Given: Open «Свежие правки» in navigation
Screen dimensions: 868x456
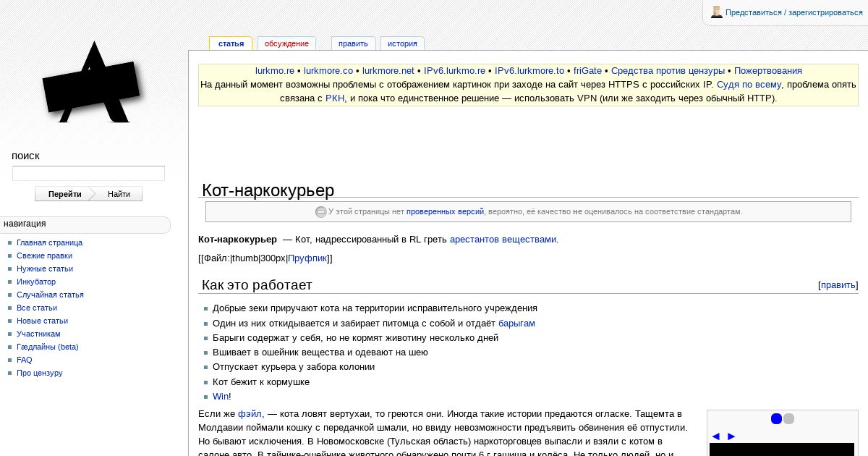Looking at the screenshot, I should click(x=44, y=256).
